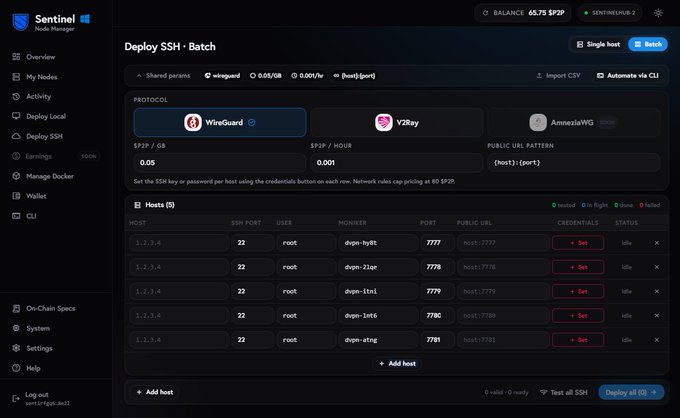Click the port 7779 field

(x=437, y=291)
